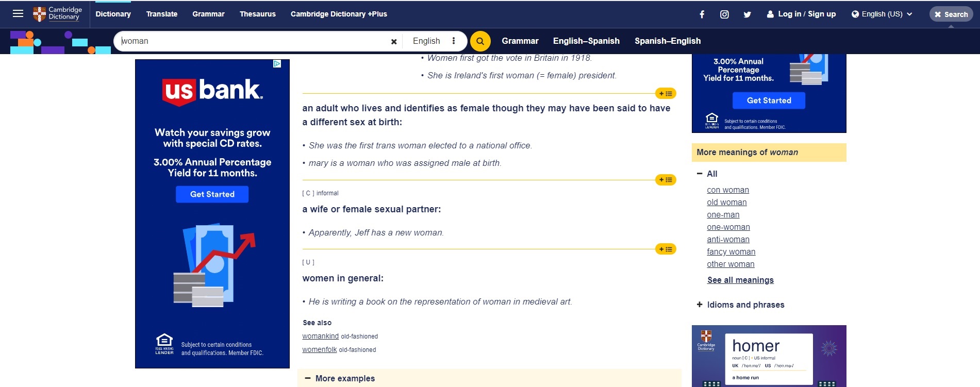Screen dimensions: 980x387
Task: Click the AdChoices icon on the US Bank ad
Action: coord(277,64)
